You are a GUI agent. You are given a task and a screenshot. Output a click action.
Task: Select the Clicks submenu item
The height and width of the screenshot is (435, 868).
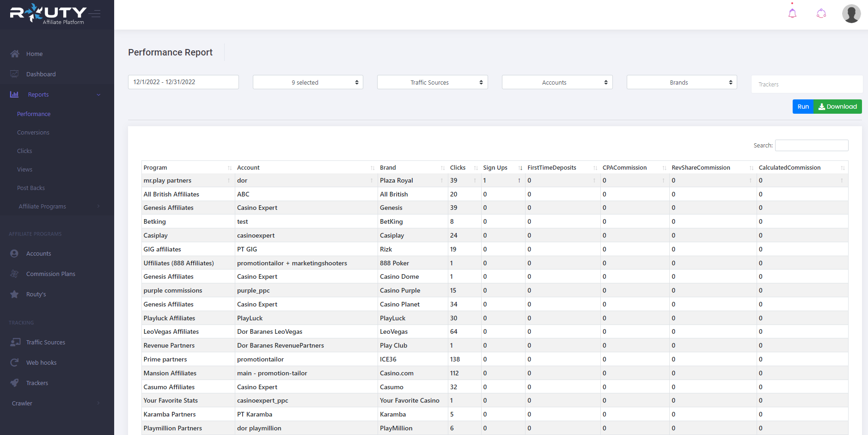24,151
